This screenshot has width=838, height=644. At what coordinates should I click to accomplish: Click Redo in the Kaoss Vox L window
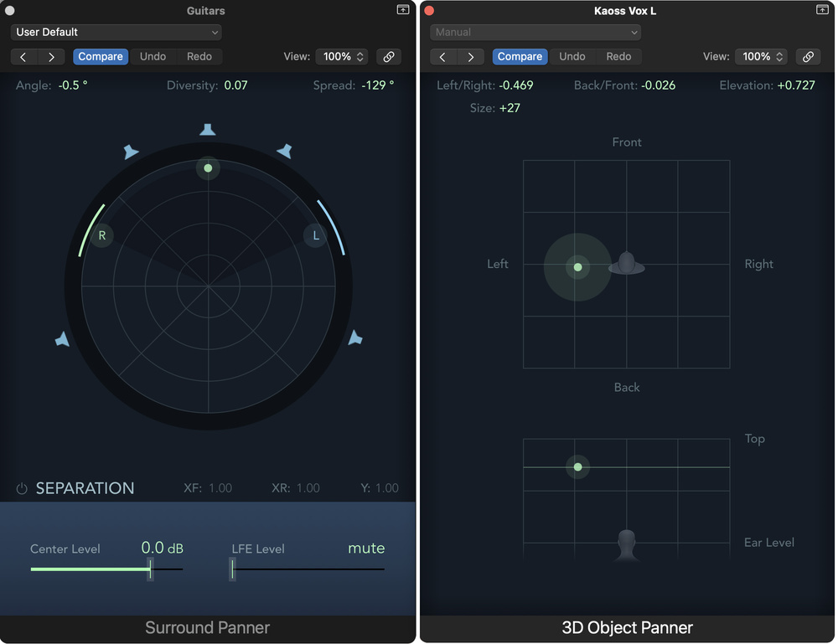point(619,56)
